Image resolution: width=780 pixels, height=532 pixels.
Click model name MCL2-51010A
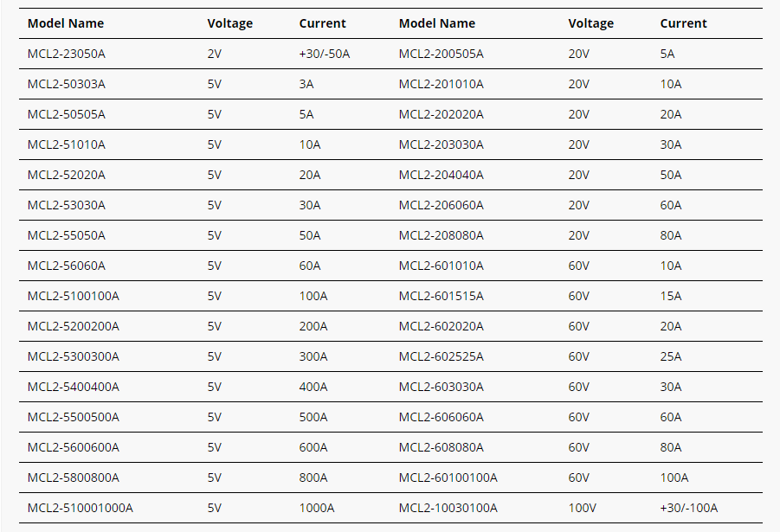click(x=67, y=144)
